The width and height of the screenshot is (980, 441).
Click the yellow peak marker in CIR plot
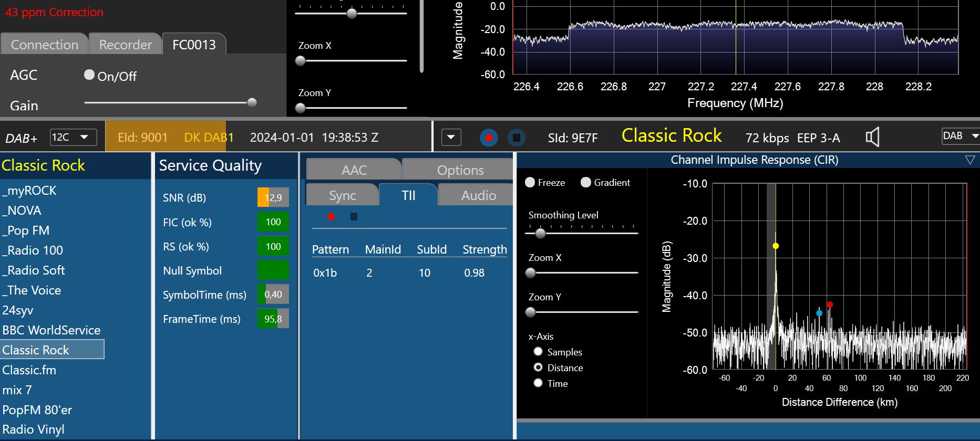776,246
